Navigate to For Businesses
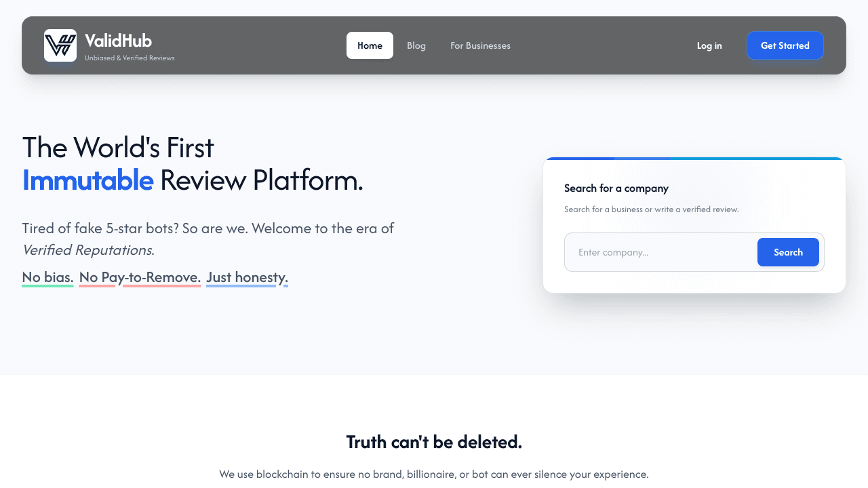The height and width of the screenshot is (488, 868). [x=480, y=45]
